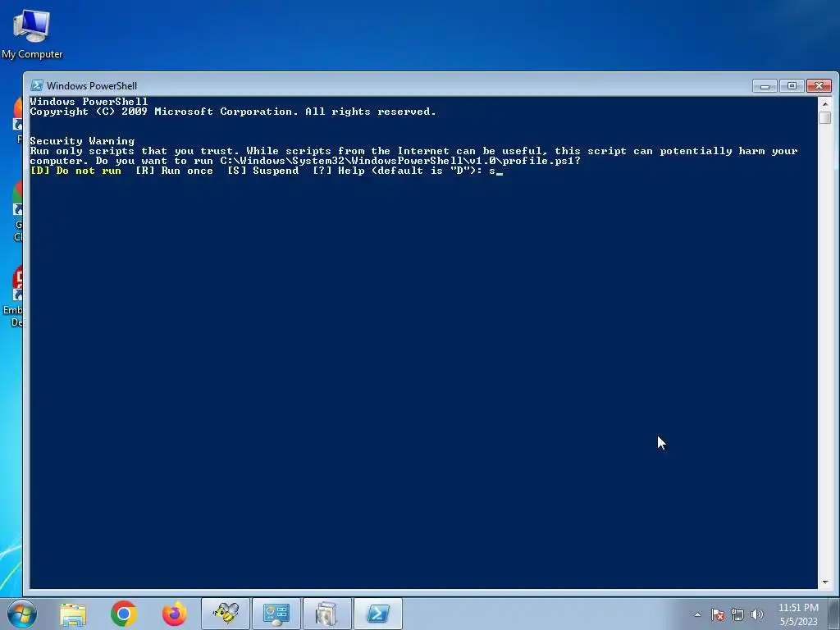Open the network status tray icon
Viewport: 840px width, 630px height.
(x=737, y=614)
